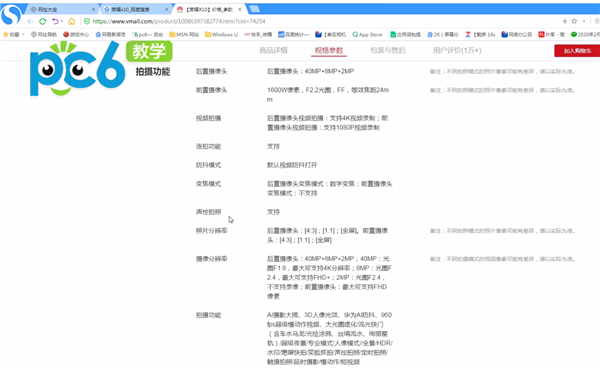600x368 pixels.
Task: Open the pc6 后台 bookmark
Action: click(x=147, y=34)
